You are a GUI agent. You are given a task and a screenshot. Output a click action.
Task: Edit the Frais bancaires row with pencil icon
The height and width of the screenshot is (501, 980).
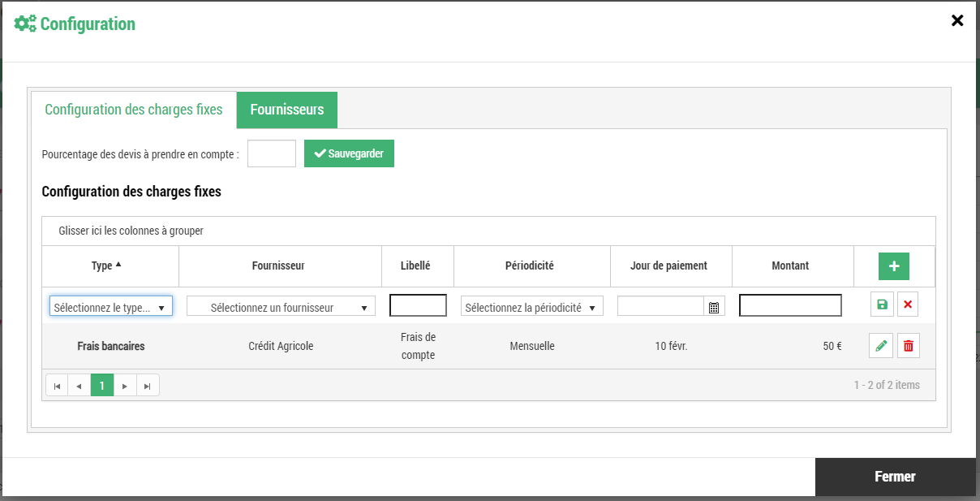(x=881, y=346)
